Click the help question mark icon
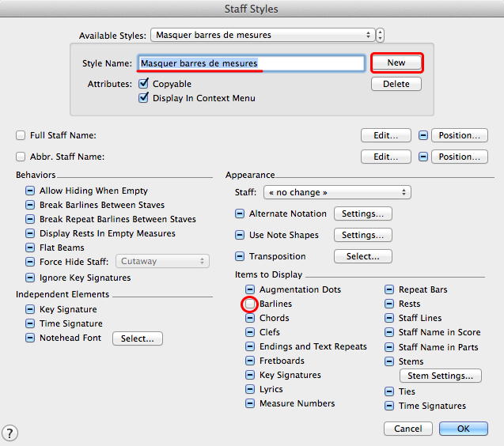The width and height of the screenshot is (504, 446). pos(10,433)
